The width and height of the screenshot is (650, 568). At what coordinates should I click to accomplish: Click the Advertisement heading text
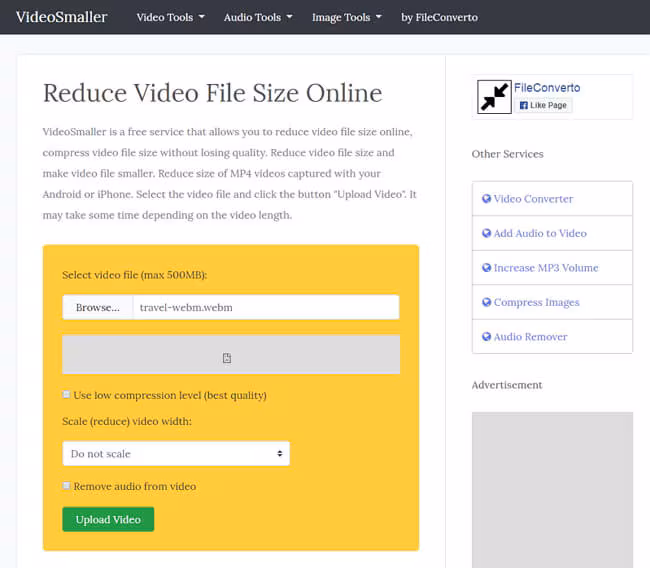[x=507, y=385]
